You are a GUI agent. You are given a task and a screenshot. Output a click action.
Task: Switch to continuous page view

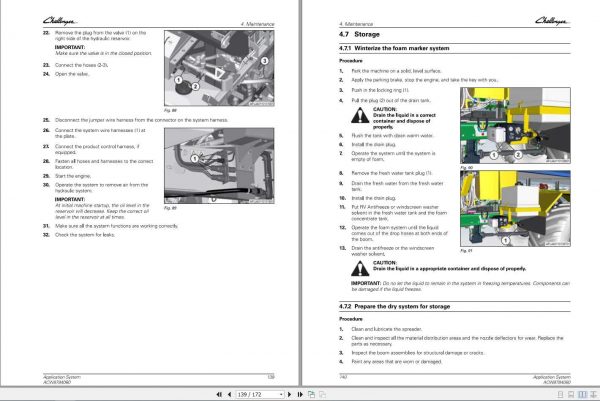[571, 394]
